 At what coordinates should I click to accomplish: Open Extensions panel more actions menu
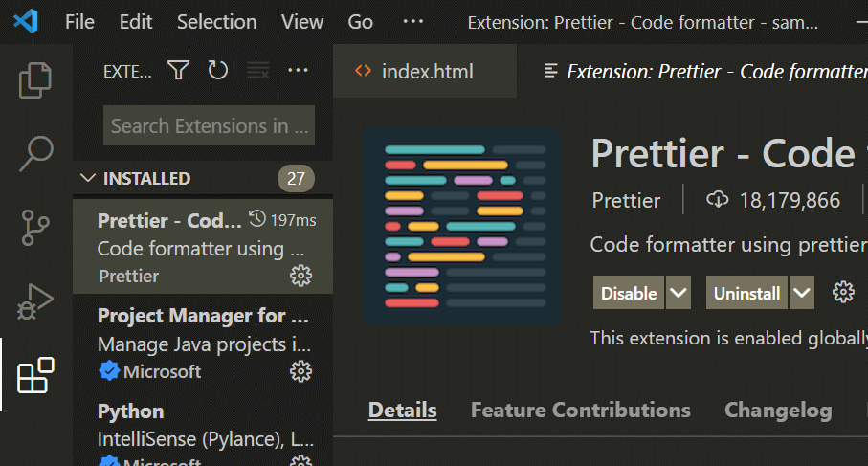click(x=298, y=70)
